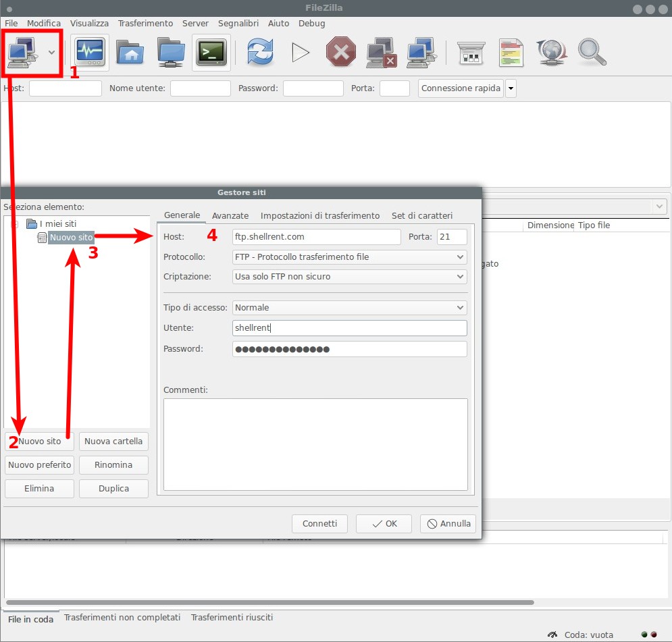Toggle the message log display icon
This screenshot has height=642, width=672.
(90, 52)
